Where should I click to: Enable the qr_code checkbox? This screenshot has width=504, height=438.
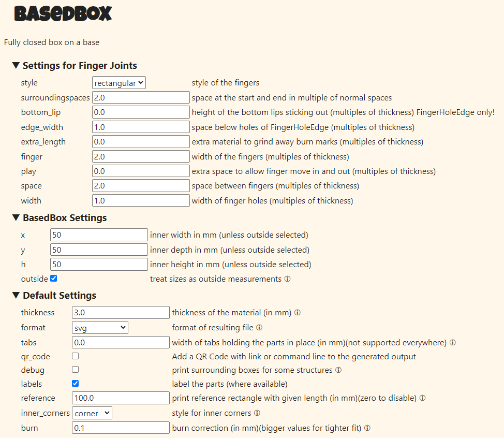click(x=75, y=356)
